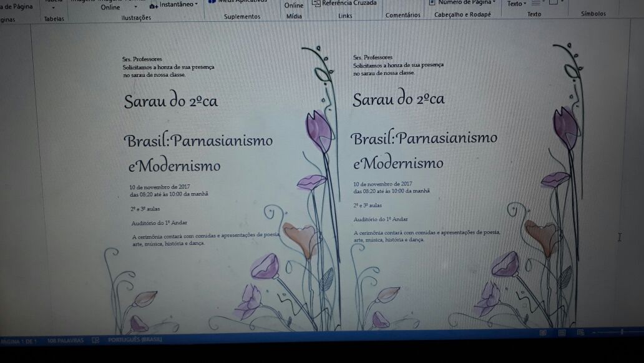
Task: Click the PÁGINA 1 DE 1 indicator
Action: click(19, 341)
